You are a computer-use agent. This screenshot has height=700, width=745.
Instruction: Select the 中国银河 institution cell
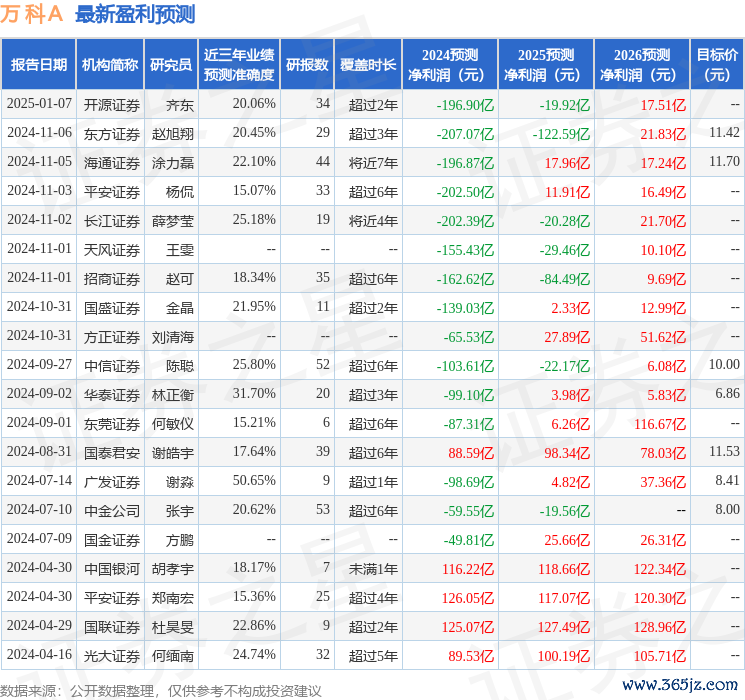[x=112, y=569]
